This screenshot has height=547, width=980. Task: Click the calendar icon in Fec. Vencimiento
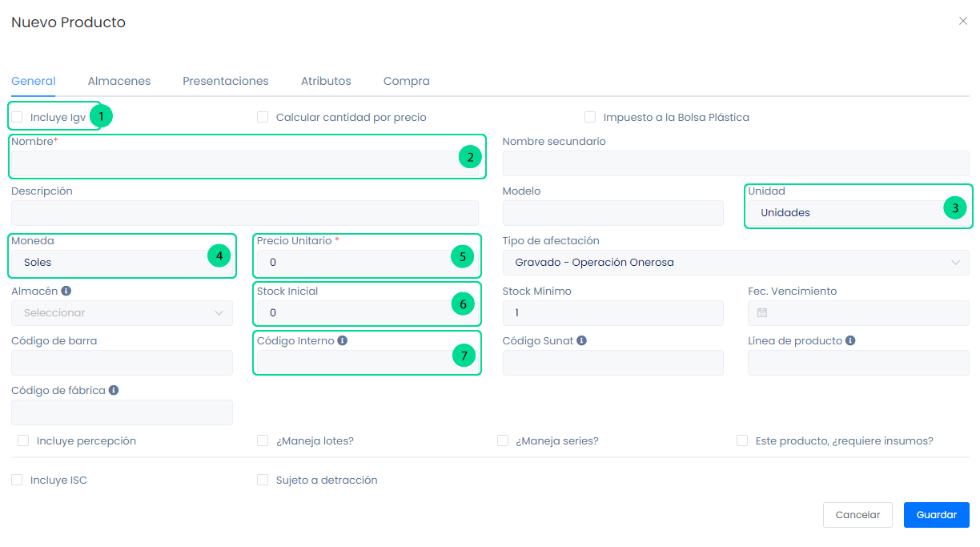point(761,313)
